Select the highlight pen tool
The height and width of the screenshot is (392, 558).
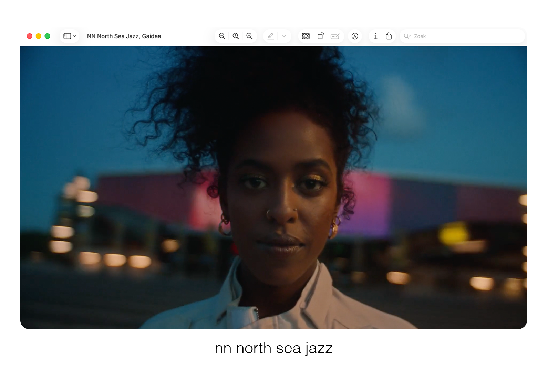tap(271, 36)
